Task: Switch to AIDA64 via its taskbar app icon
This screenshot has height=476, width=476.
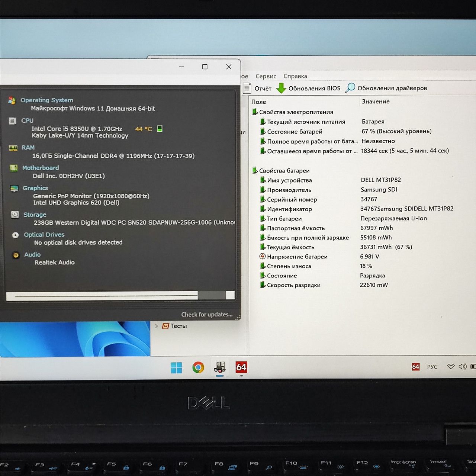Action: (x=241, y=367)
